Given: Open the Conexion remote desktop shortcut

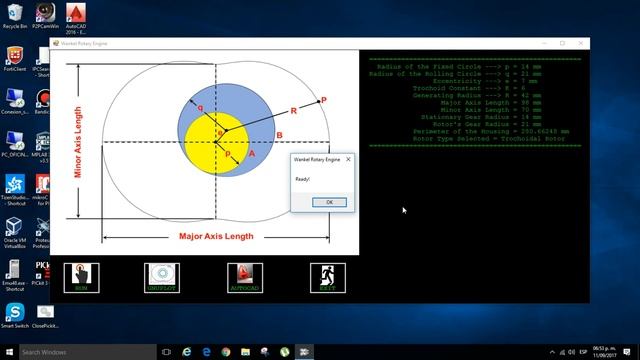Looking at the screenshot, I should coord(15,101).
